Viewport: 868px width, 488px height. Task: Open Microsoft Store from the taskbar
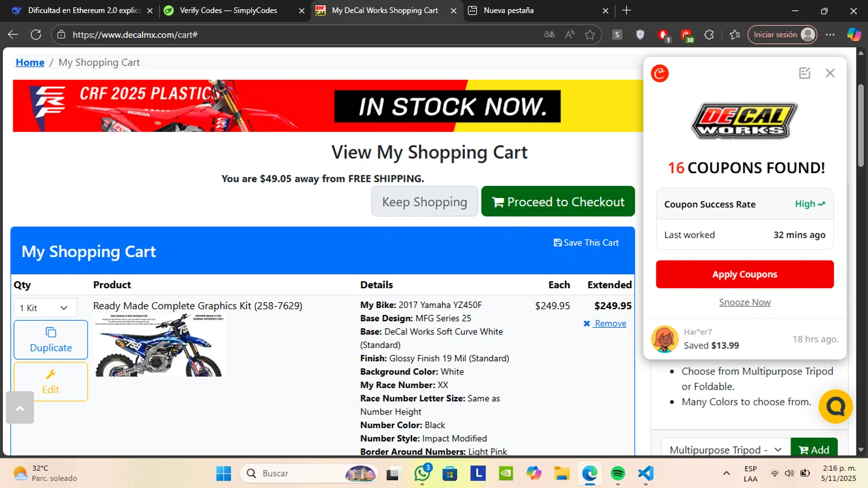click(x=450, y=474)
